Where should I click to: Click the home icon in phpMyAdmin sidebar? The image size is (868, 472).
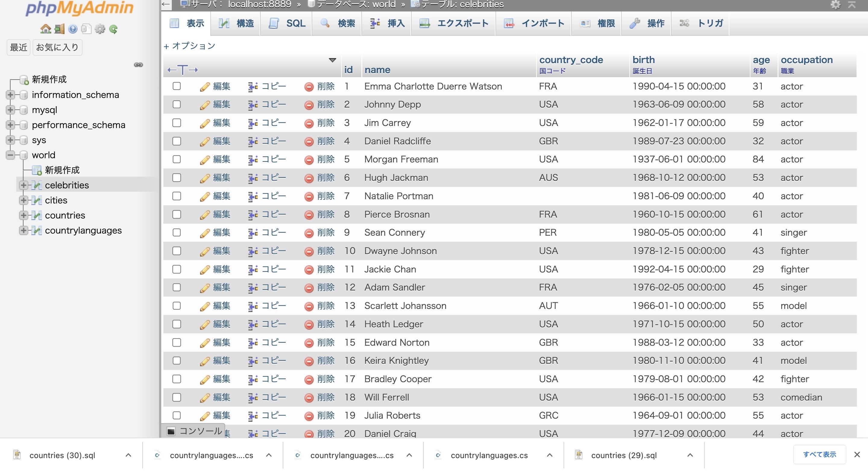point(46,29)
